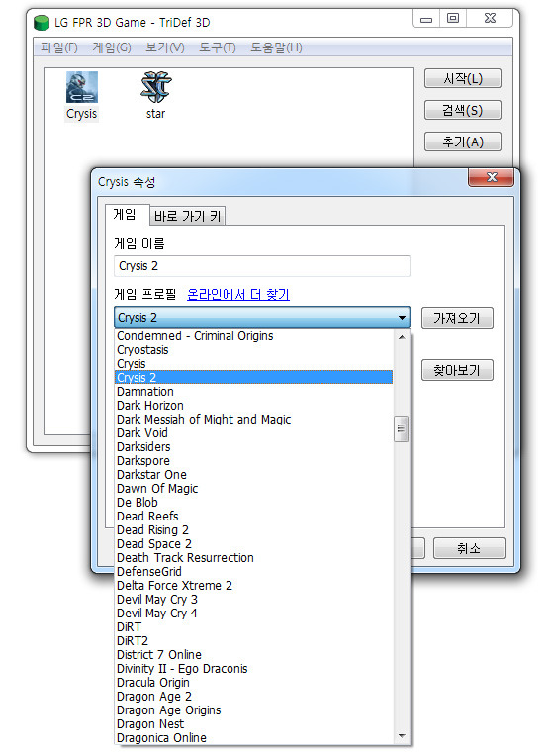Click the 가져오기 button

click(457, 318)
